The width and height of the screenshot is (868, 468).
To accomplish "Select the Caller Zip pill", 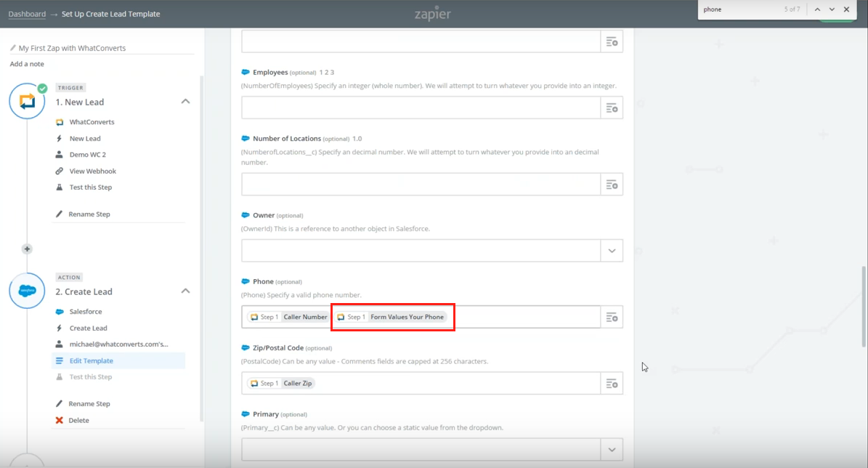I will (280, 383).
